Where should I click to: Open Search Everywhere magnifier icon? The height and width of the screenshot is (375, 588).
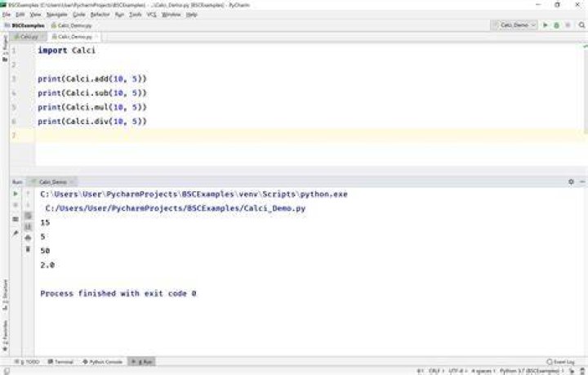(581, 25)
